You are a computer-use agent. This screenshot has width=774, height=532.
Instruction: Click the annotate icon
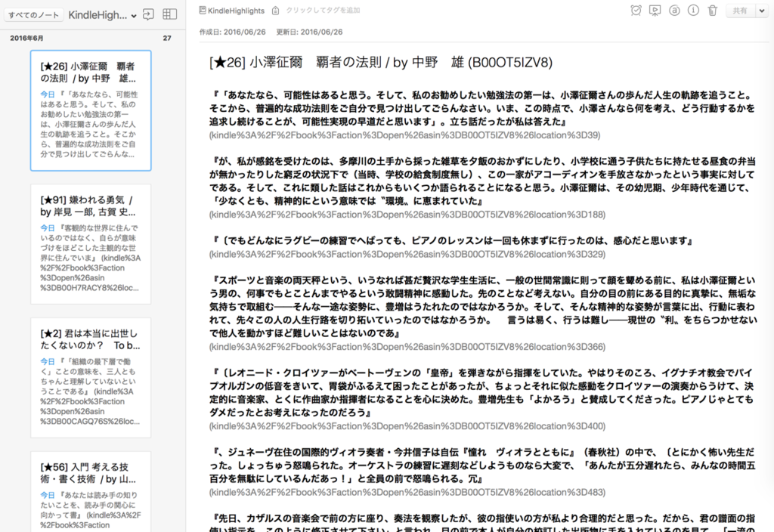[x=674, y=11]
